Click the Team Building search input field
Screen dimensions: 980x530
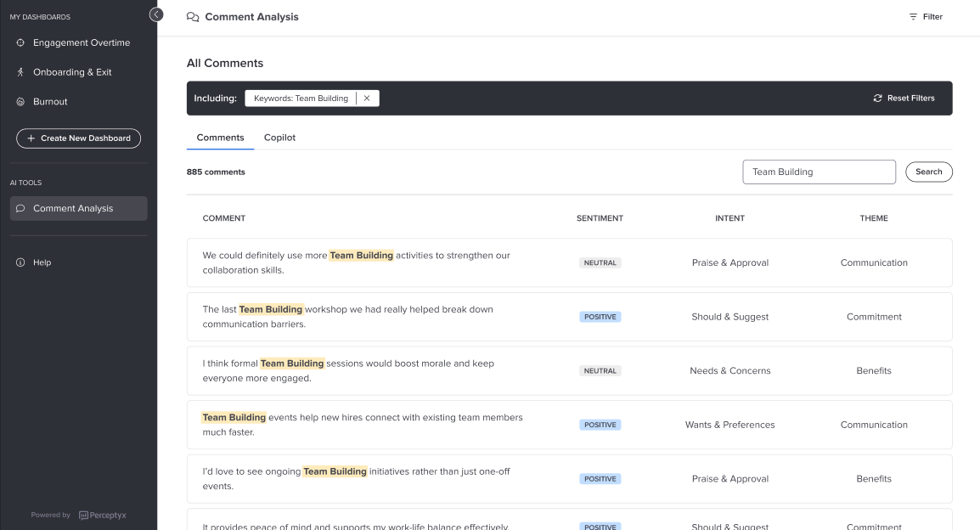point(819,172)
